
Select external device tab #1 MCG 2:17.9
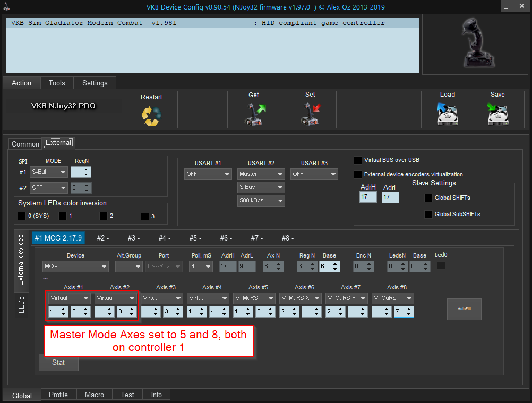click(x=58, y=238)
